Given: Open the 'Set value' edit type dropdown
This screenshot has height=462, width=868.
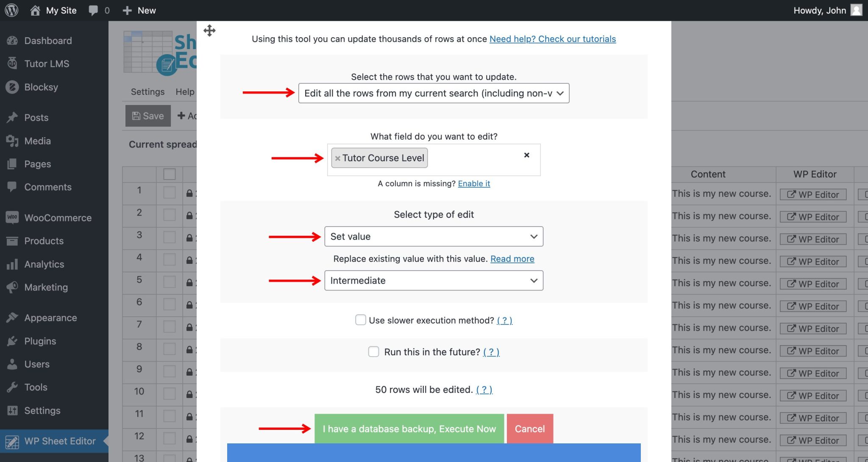Looking at the screenshot, I should (x=433, y=236).
